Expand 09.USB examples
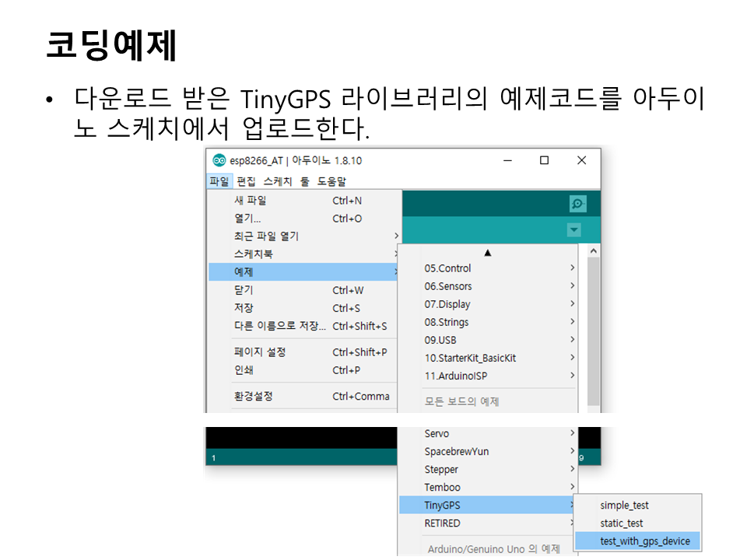747x560 pixels. click(x=488, y=340)
